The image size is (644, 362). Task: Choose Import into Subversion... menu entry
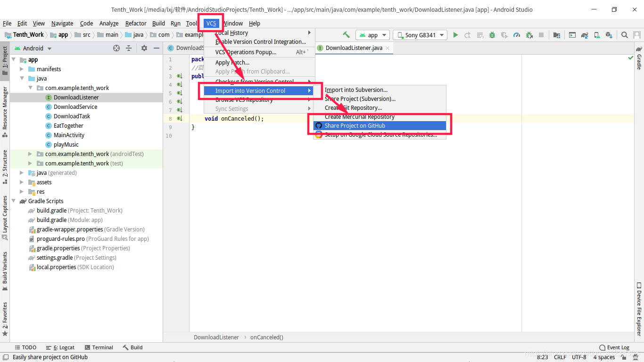(x=380, y=90)
